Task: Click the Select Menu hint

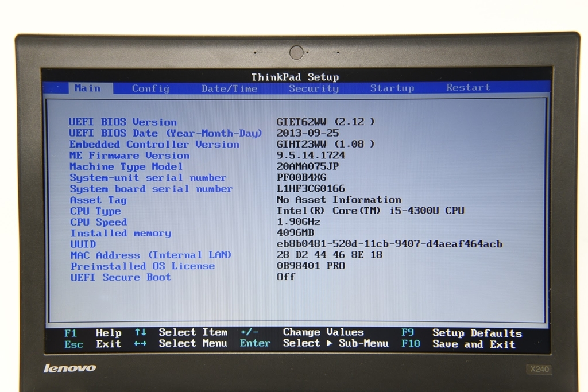Action: [x=193, y=343]
